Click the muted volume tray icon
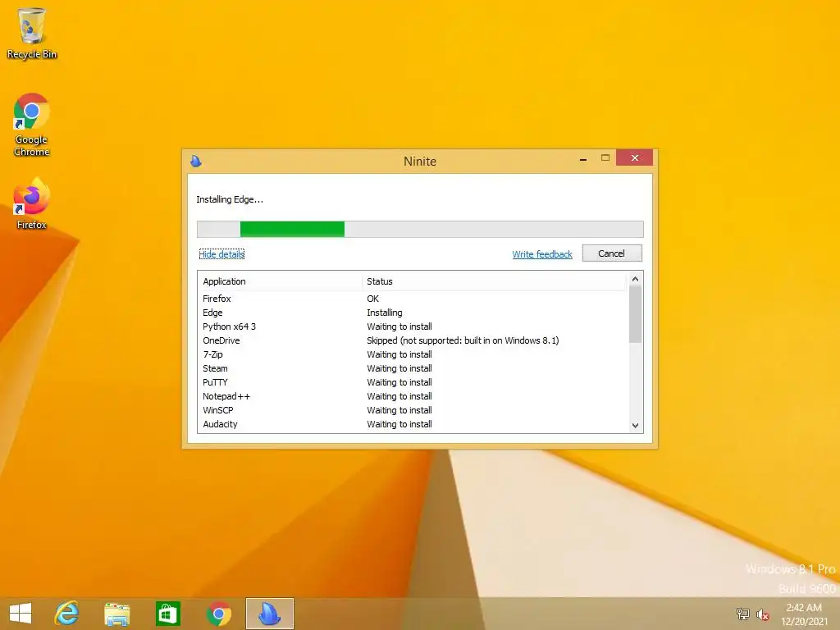Viewport: 840px width, 630px height. point(763,614)
